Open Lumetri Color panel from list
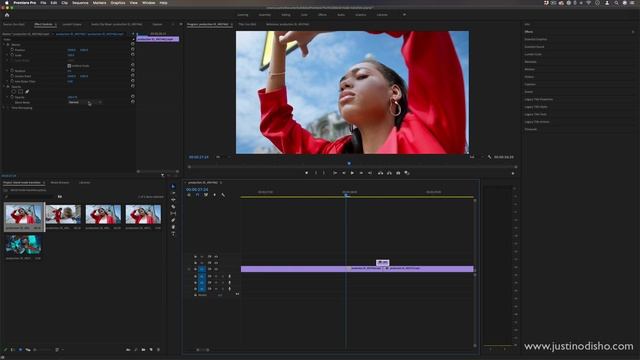This screenshot has width=640, height=360. [x=533, y=54]
